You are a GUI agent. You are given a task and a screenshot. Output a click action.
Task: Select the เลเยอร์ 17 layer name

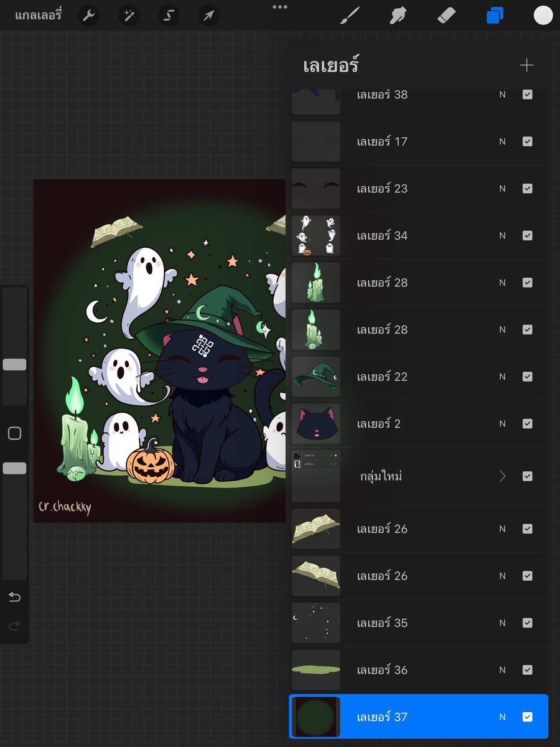pos(382,142)
